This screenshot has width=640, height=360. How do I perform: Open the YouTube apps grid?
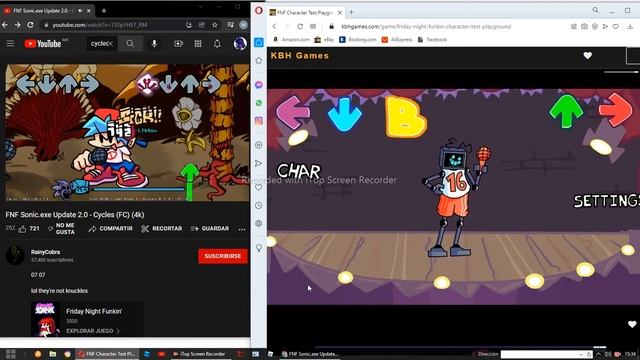(198, 44)
